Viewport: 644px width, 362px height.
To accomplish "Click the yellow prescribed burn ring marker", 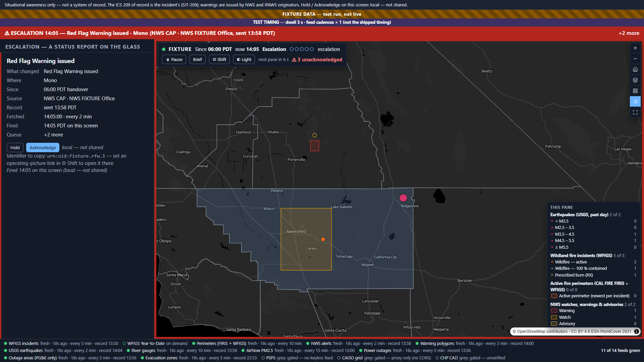I will click(x=315, y=135).
